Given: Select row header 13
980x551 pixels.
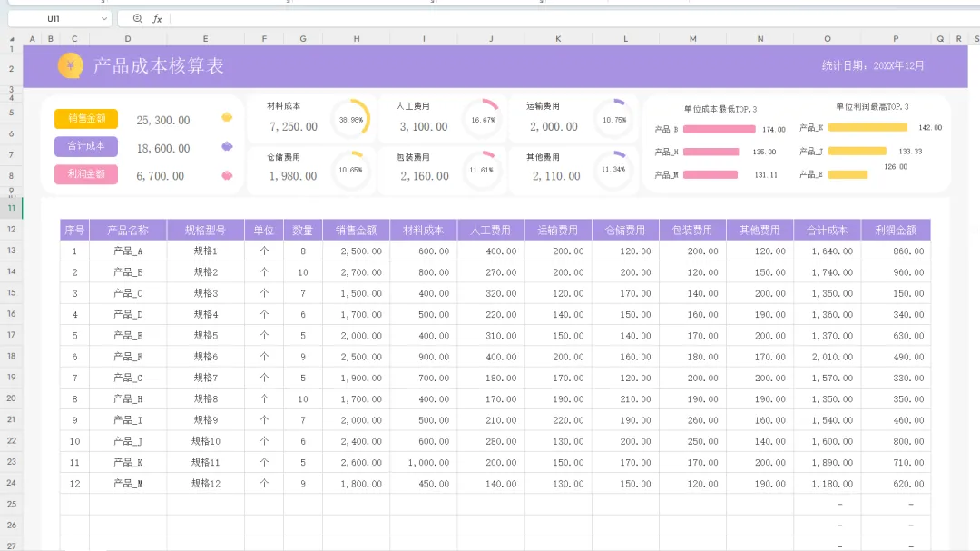Looking at the screenshot, I should pos(12,251).
